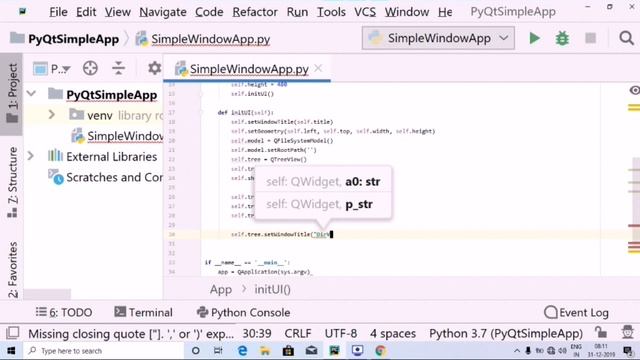Click initUI() breadcrumb below editor
This screenshot has height=360, width=640.
(272, 289)
